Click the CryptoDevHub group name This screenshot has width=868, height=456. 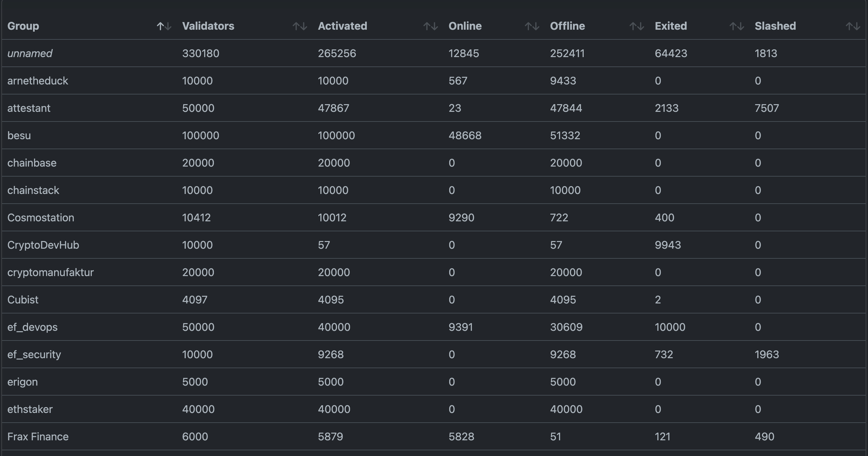pos(43,245)
